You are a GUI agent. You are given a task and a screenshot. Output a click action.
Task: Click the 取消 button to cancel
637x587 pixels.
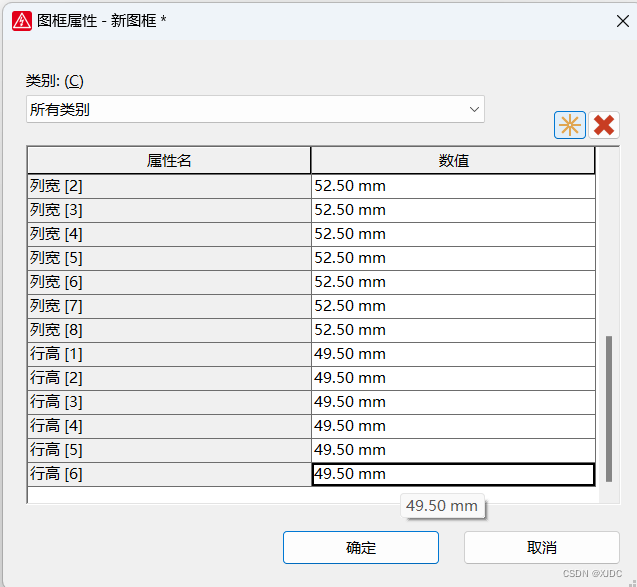pos(541,548)
